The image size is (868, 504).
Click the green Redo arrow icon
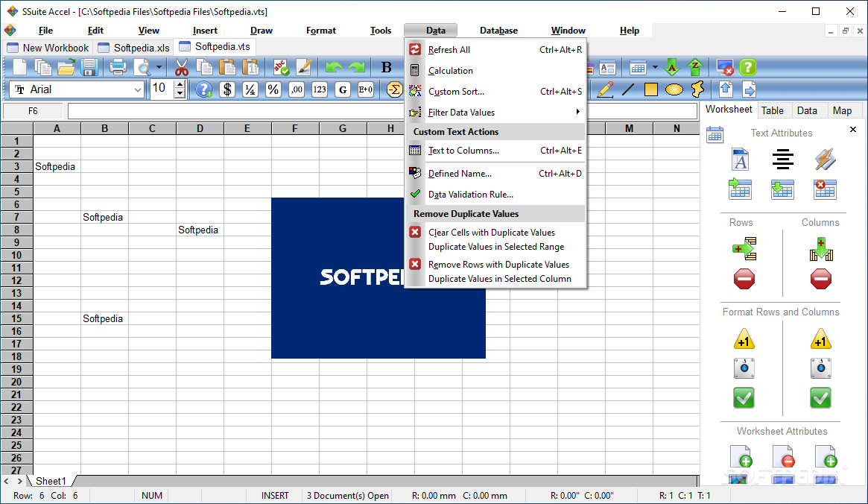(357, 68)
